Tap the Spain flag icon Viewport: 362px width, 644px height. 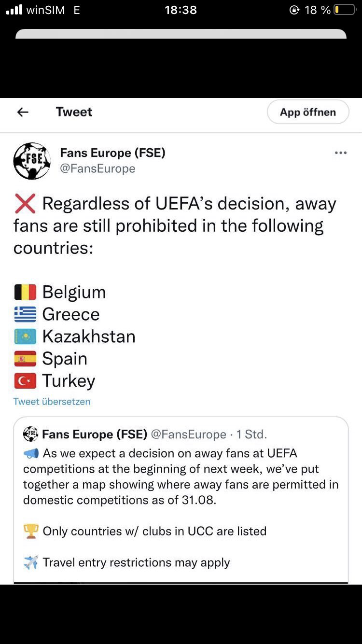pyautogui.click(x=25, y=359)
